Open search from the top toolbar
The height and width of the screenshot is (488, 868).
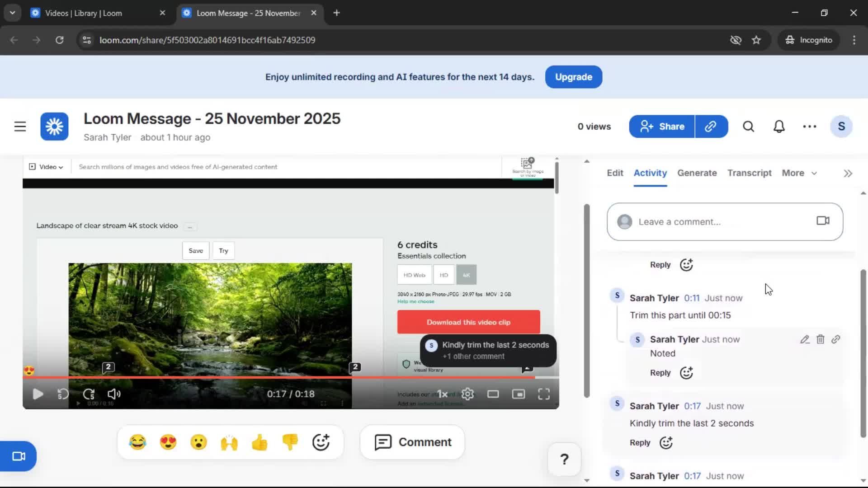pos(748,127)
